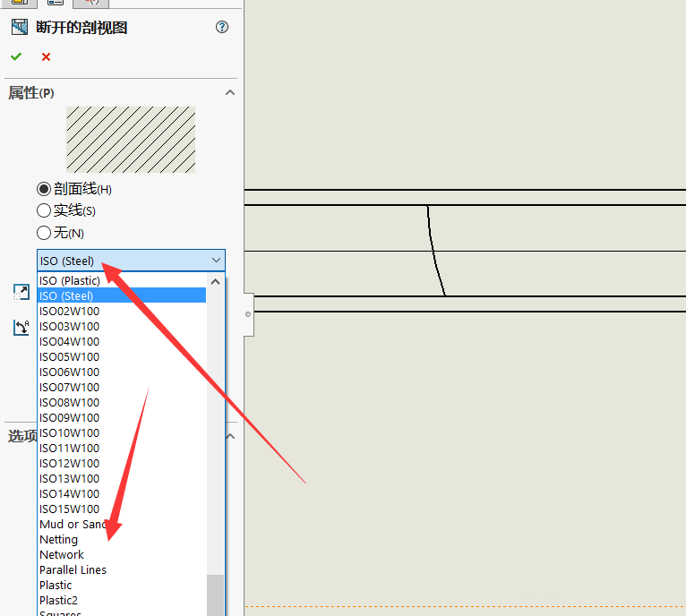Open help for 断开的剖视图
686x616 pixels.
click(222, 27)
